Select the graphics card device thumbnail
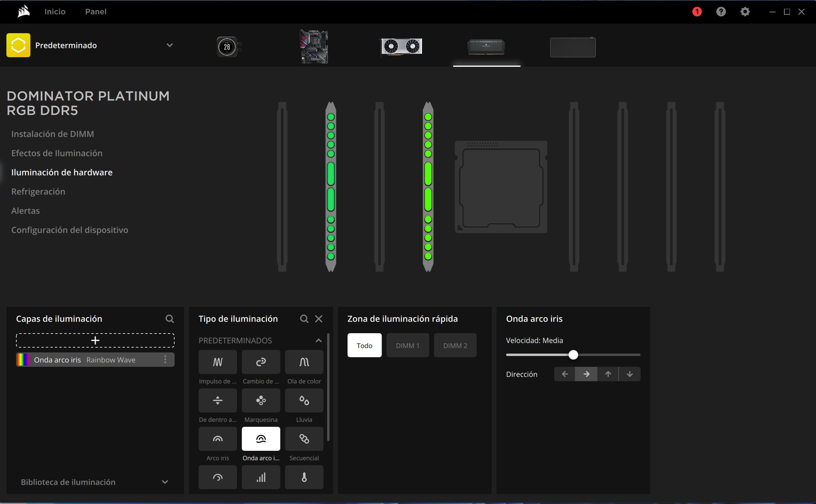 tap(401, 47)
